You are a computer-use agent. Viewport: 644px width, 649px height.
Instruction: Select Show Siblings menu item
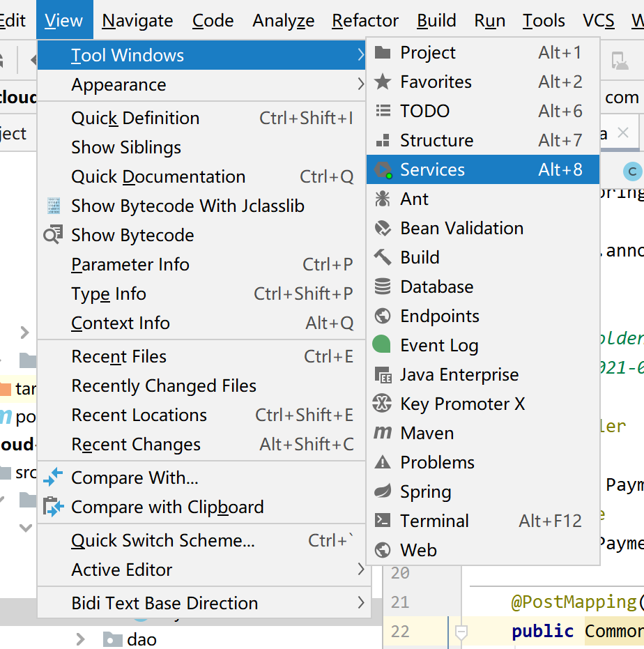click(x=202, y=147)
